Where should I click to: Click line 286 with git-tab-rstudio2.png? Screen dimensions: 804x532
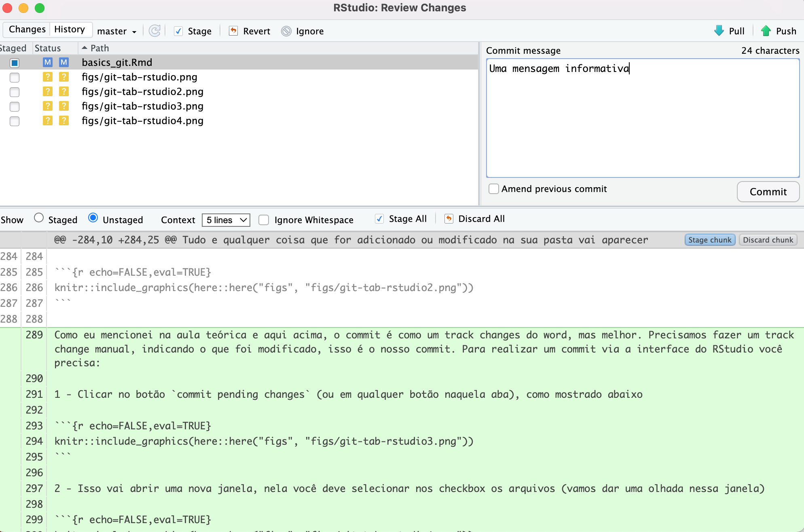(x=264, y=287)
